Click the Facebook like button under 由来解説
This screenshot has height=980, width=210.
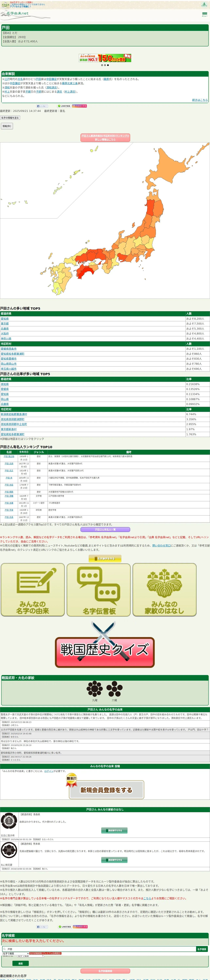coord(42,106)
